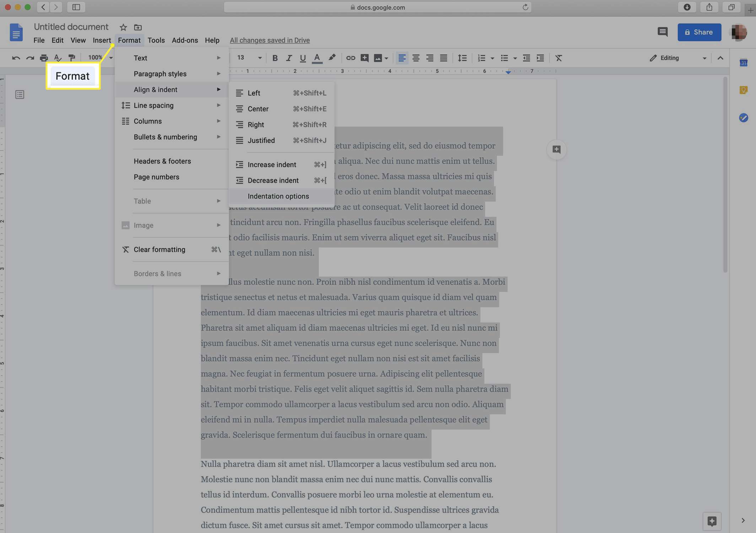Click the Share button
This screenshot has height=533, width=756.
pyautogui.click(x=700, y=32)
